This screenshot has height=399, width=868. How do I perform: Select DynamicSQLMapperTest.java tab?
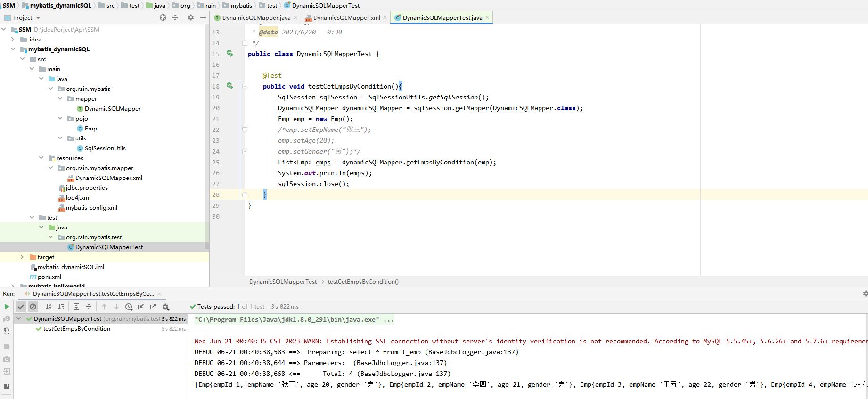click(442, 17)
